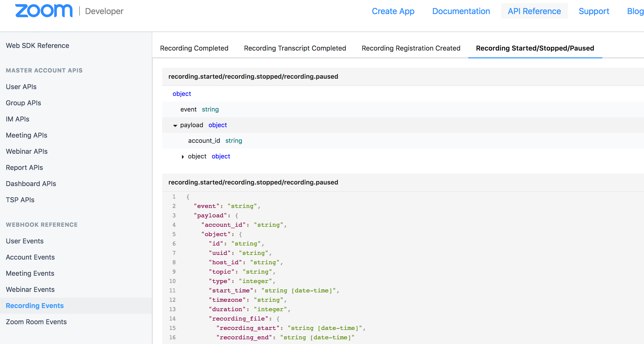Open the Blog link

click(x=635, y=11)
